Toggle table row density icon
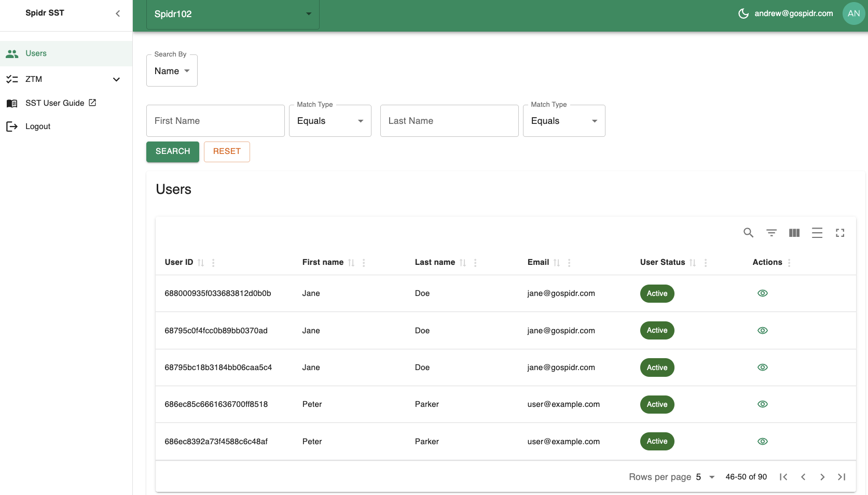The width and height of the screenshot is (868, 495). 817,233
